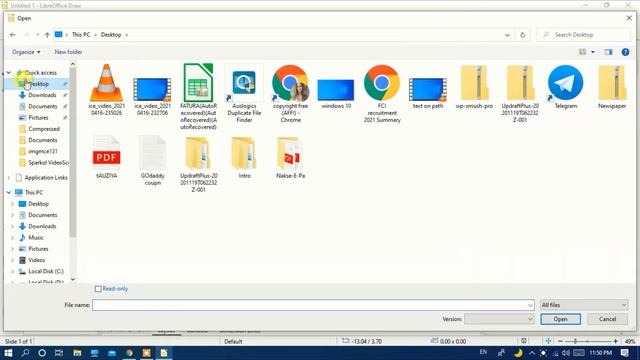Open the view options dropdown arrow
The image size is (640, 360).
point(593,52)
